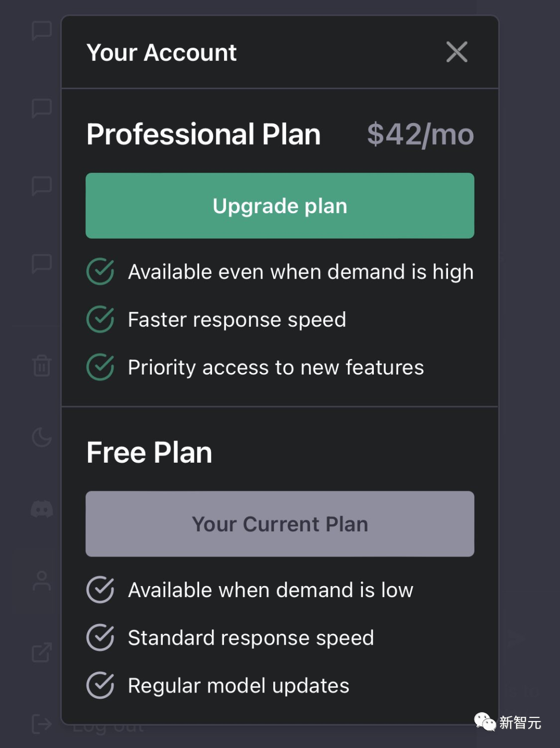
Task: Click the checkmark beside Standard response speed
Action: (x=100, y=638)
